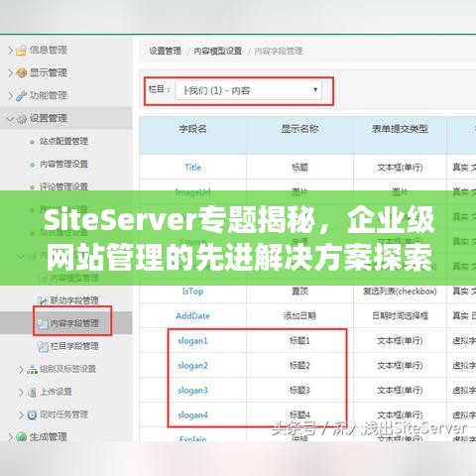This screenshot has width=476, height=476.
Task: Click the 显示管理 menu label
Action: [49, 73]
